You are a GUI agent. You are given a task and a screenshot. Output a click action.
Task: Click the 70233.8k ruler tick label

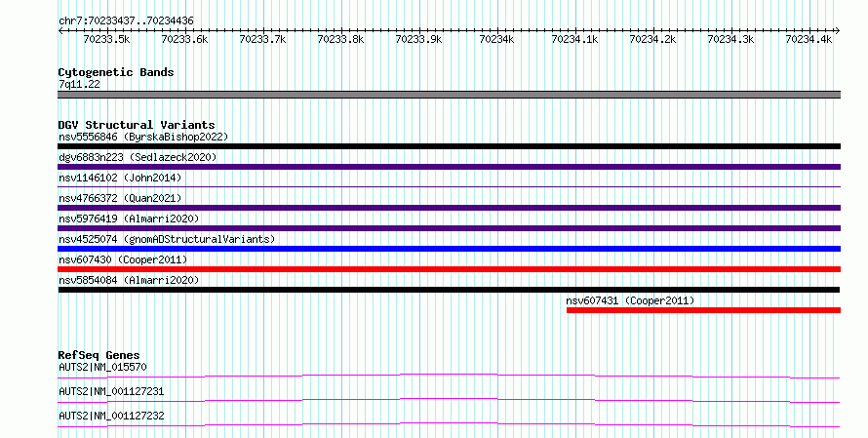click(341, 39)
